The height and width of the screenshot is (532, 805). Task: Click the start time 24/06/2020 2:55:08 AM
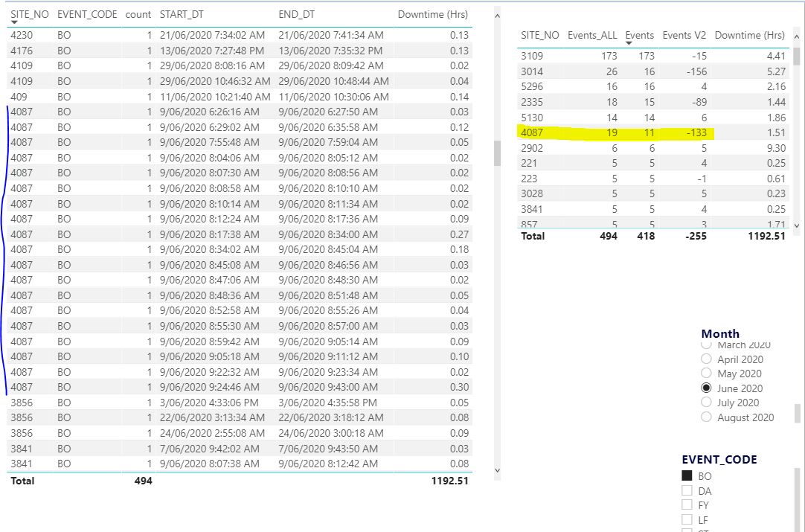point(212,433)
